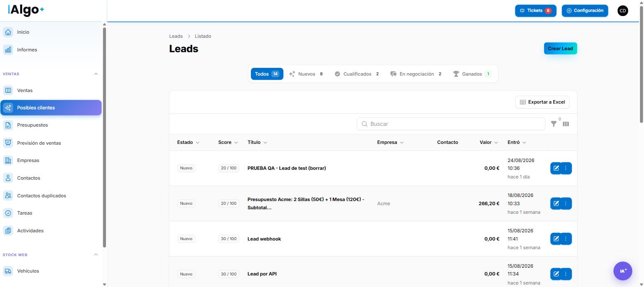Switch to the Cualificados tab

pos(357,74)
